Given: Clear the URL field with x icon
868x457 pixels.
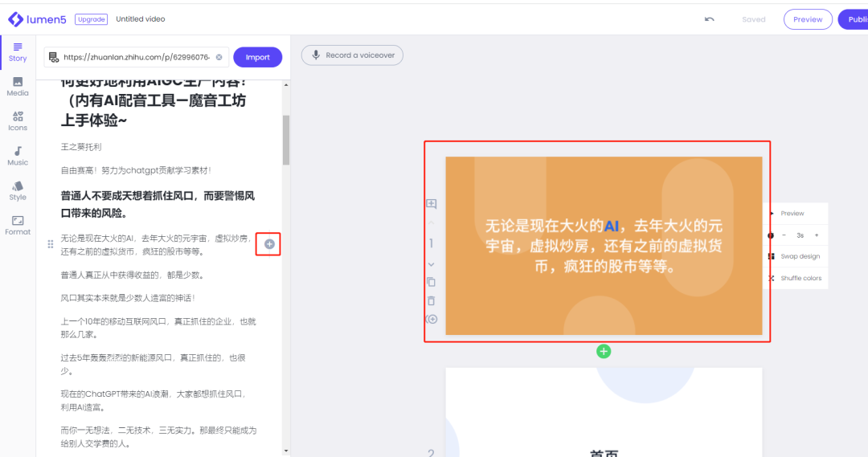Looking at the screenshot, I should pyautogui.click(x=219, y=57).
